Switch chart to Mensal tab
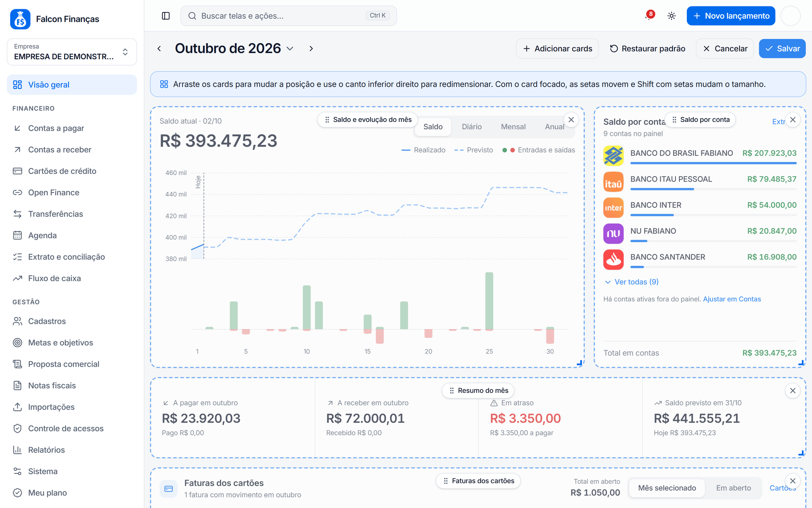The image size is (812, 508). [x=513, y=127]
